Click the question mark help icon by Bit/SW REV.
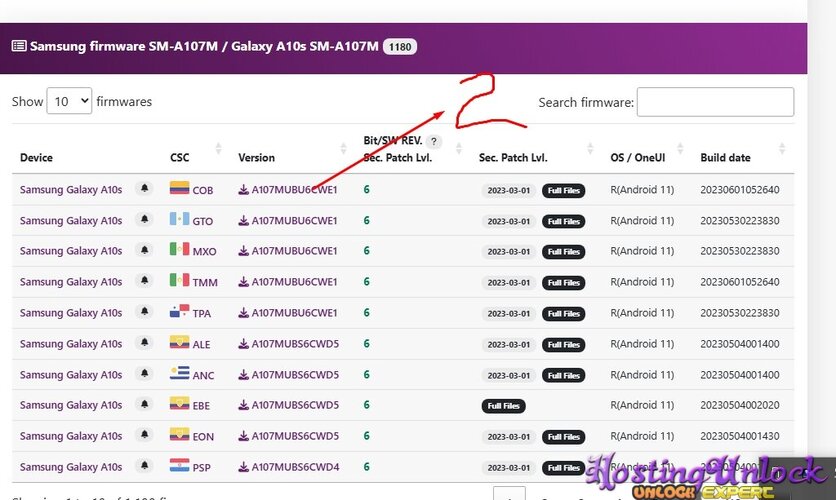836x500 pixels. [434, 142]
